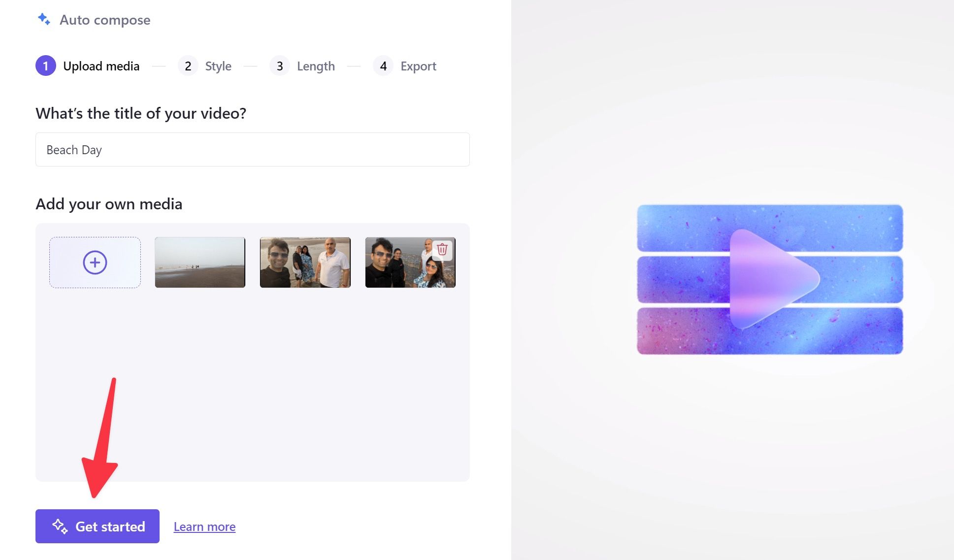954x560 pixels.
Task: Click the Auto compose sparkle icon
Action: [x=44, y=20]
